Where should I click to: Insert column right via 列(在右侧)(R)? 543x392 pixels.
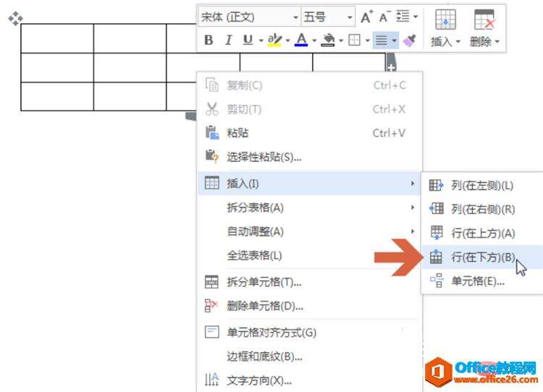(x=483, y=209)
